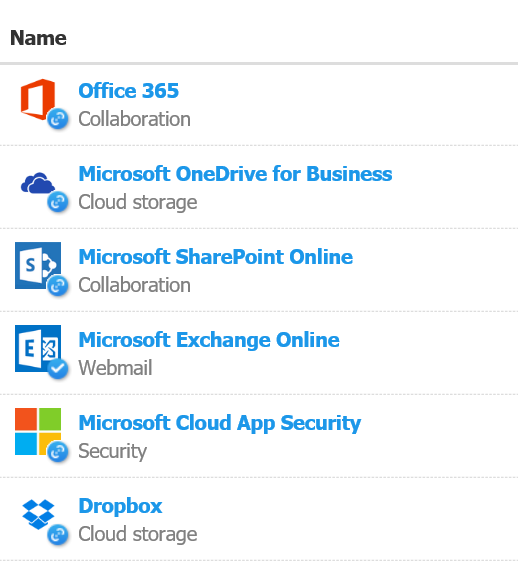Open Microsoft Cloud App Security link
The image size is (518, 582).
[x=220, y=423]
